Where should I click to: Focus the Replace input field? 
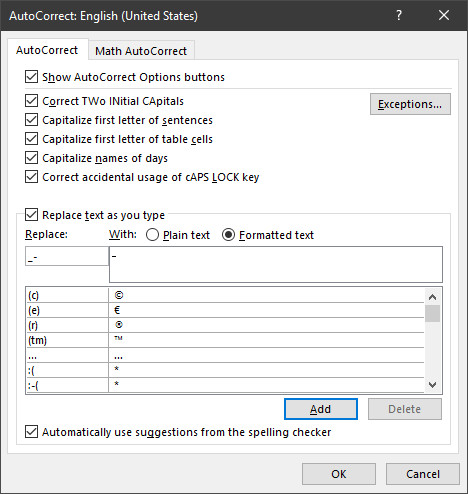(67, 256)
